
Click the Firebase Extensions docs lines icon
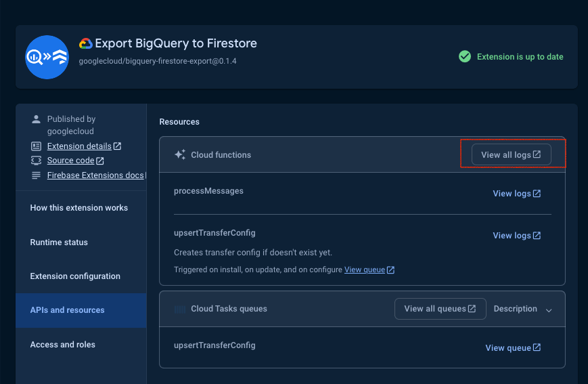tap(36, 175)
